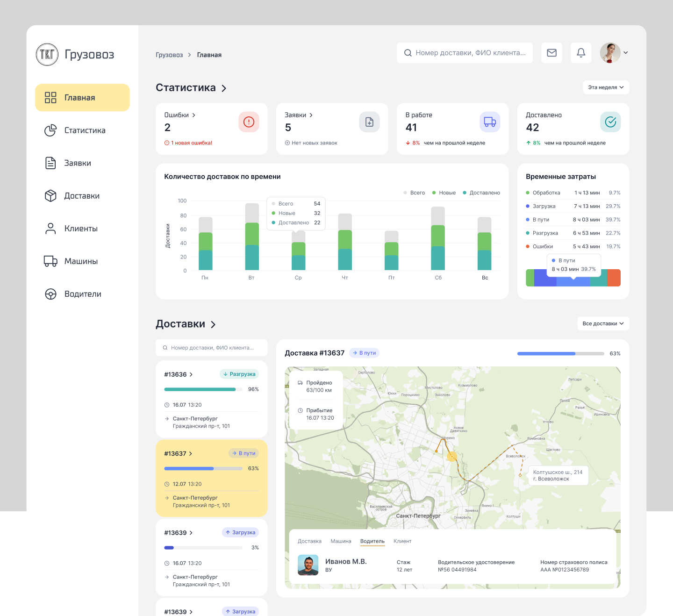Open delivery #13637 arrow in the list

(191, 454)
